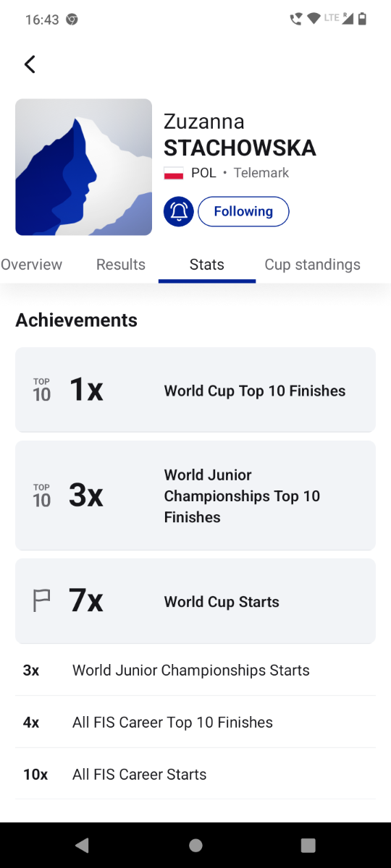Select All FIS Career Starts row

195,774
